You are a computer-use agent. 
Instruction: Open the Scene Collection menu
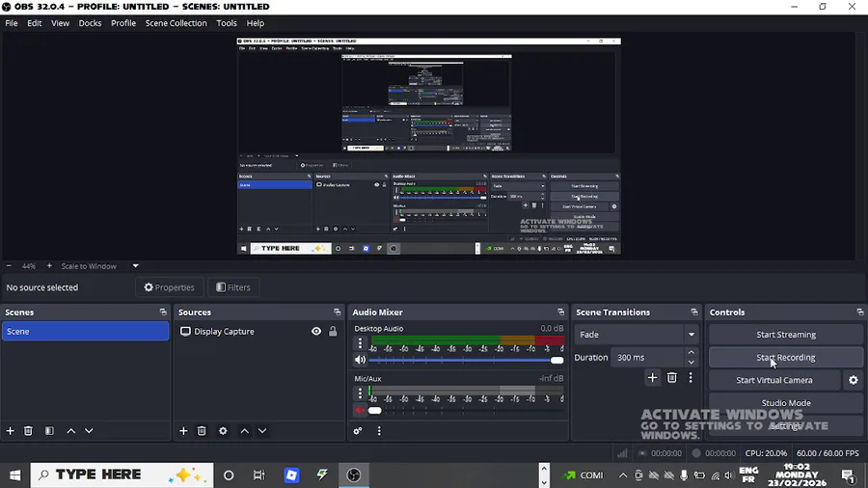click(176, 23)
